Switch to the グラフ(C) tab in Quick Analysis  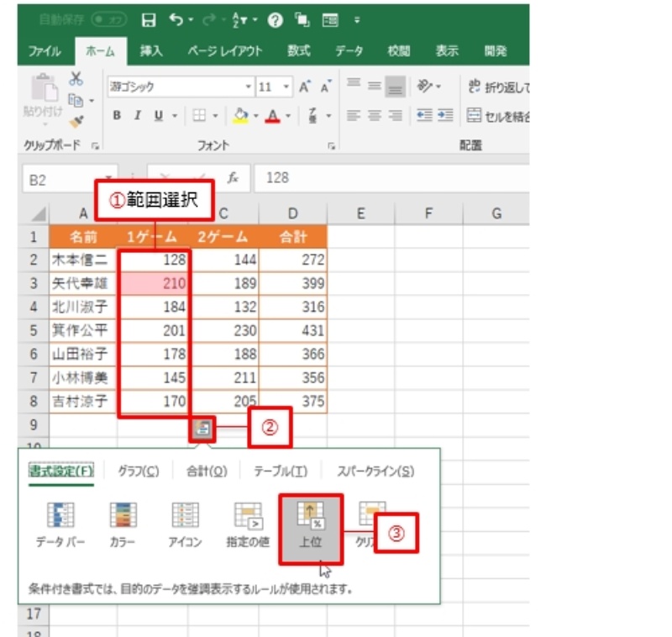[139, 471]
